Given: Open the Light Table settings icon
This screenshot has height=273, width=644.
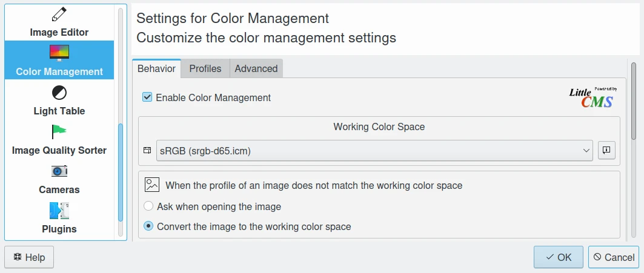Looking at the screenshot, I should point(59,93).
